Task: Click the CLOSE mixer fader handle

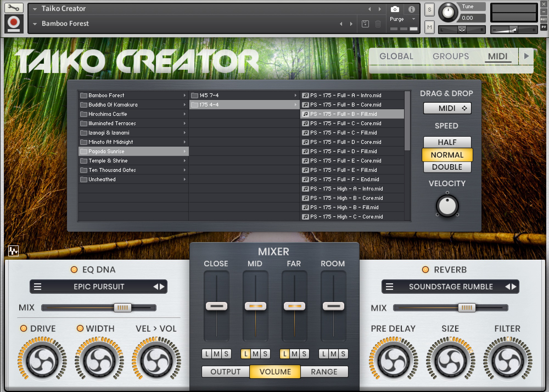Action: point(217,306)
